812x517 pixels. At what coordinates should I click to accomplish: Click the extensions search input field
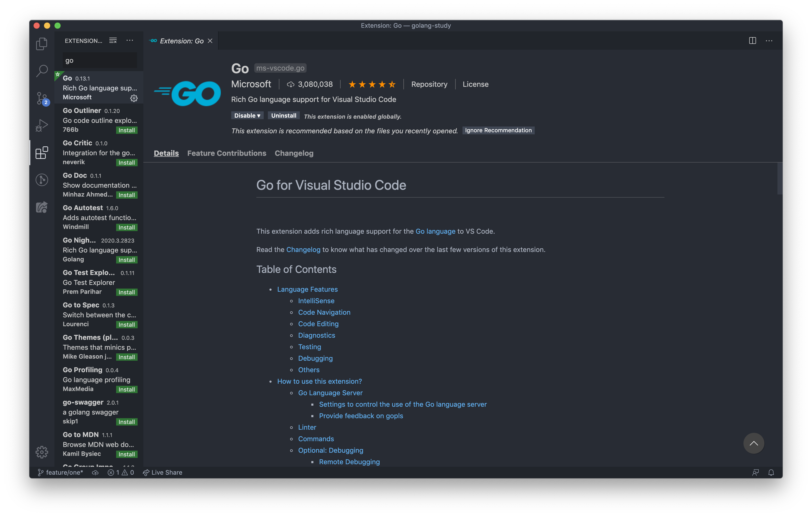(x=100, y=61)
